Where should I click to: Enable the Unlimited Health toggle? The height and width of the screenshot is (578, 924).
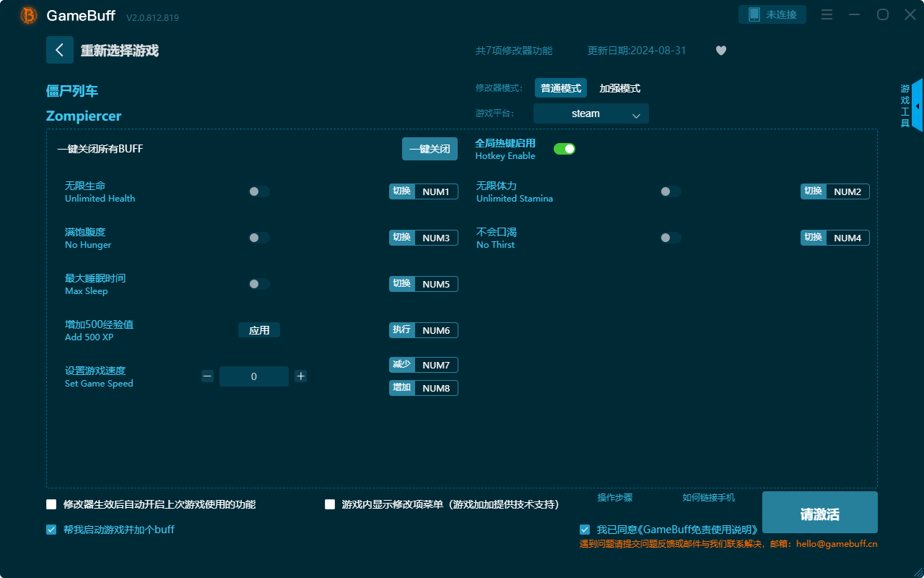[x=258, y=191]
